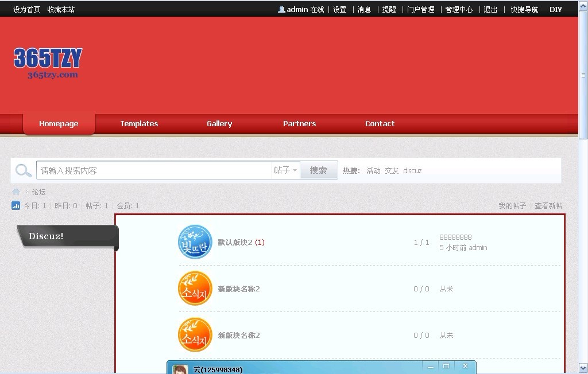Open 管理中心 admin center
This screenshot has height=374, width=588.
tap(459, 10)
